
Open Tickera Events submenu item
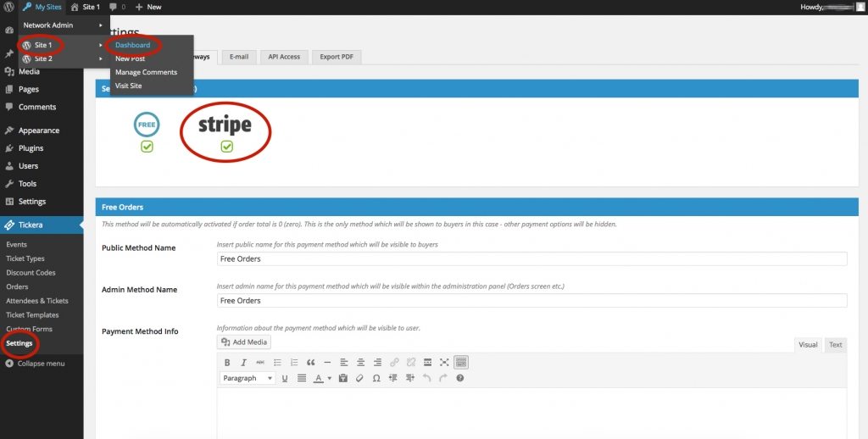[x=17, y=245]
